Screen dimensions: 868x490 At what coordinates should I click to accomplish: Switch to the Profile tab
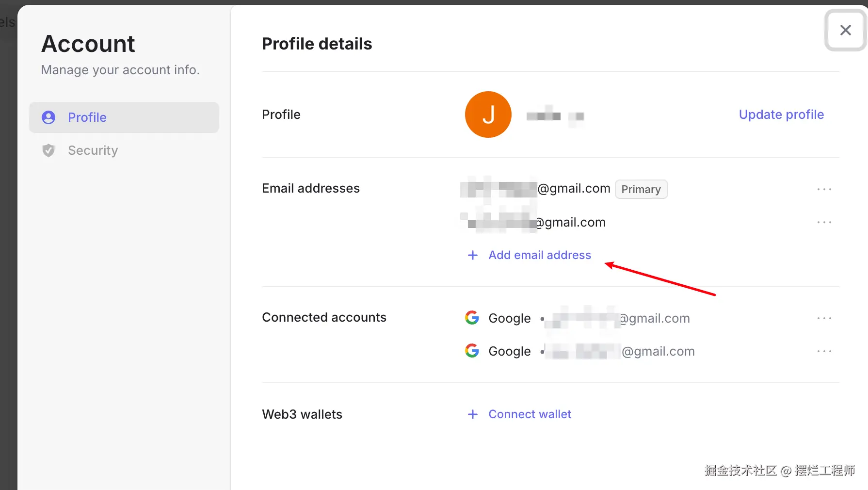click(87, 117)
